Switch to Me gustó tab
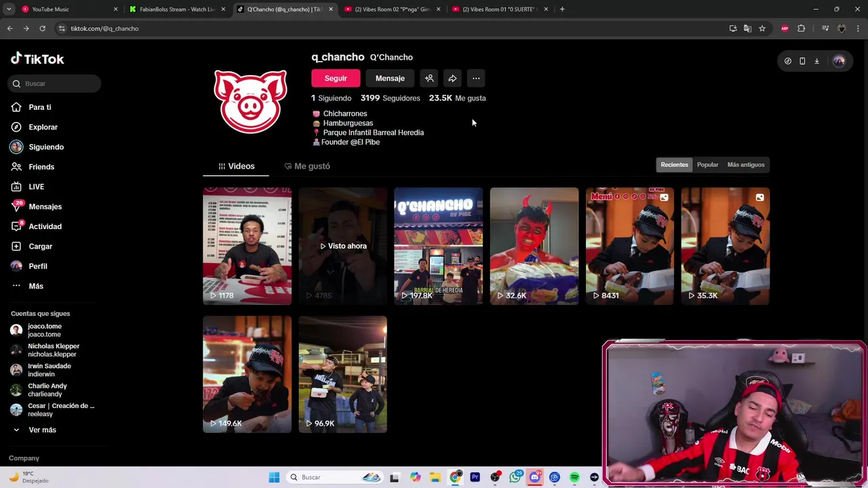 307,166
